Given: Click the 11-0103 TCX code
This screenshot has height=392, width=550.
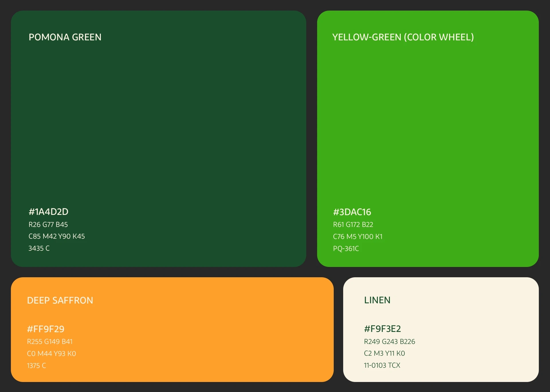Looking at the screenshot, I should coord(382,365).
